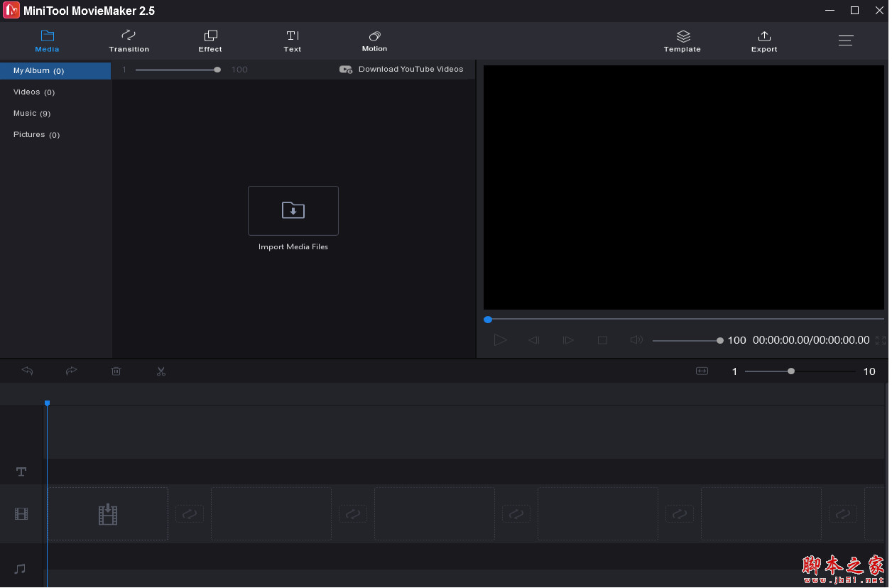Click the preview progress bar handle
The image size is (892, 588).
click(488, 320)
